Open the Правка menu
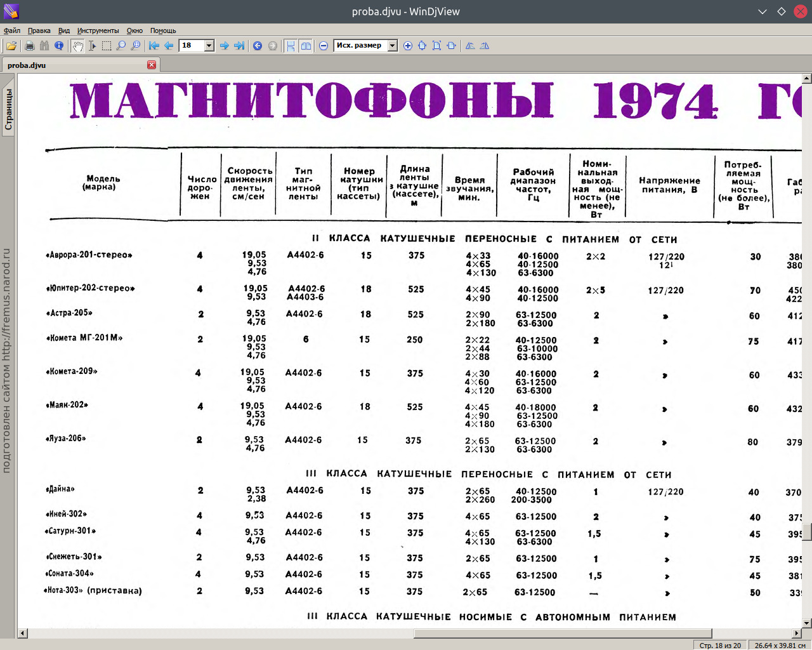 39,30
